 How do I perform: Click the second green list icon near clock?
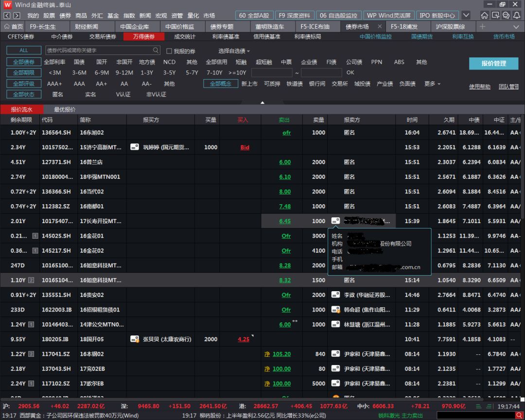click(x=489, y=406)
